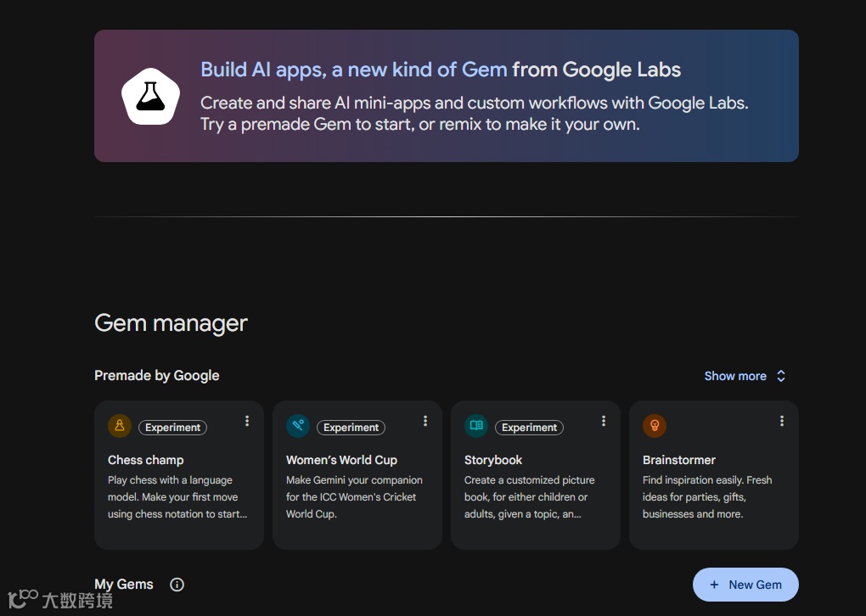Viewport: 866px width, 616px height.
Task: Select the Storybook gem title
Action: pyautogui.click(x=493, y=460)
